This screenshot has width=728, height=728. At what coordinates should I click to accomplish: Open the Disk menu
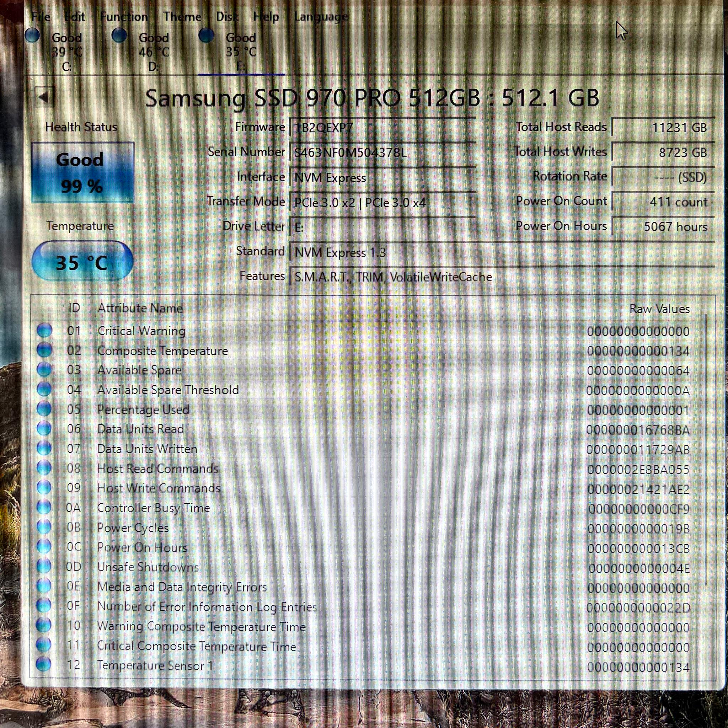[x=227, y=17]
